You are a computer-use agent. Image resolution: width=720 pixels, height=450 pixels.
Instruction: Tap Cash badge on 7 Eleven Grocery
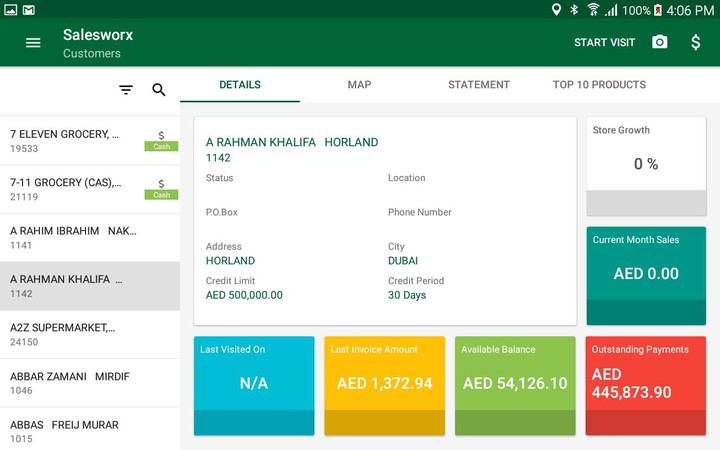pos(161,146)
